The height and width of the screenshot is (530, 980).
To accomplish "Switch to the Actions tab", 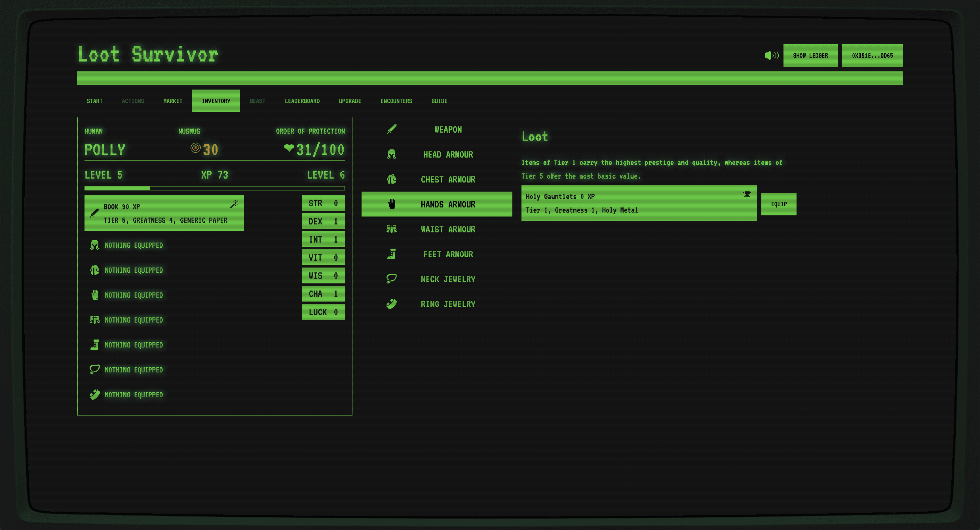I will pos(133,101).
